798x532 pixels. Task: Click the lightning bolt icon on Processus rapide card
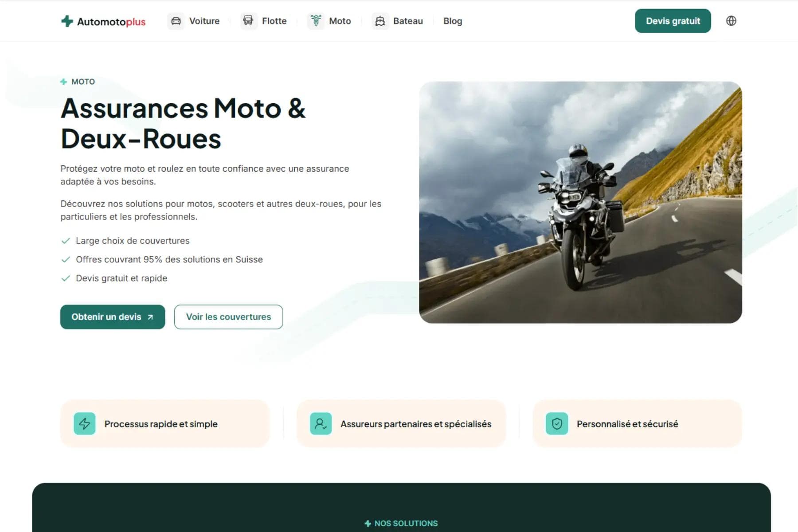click(x=85, y=424)
